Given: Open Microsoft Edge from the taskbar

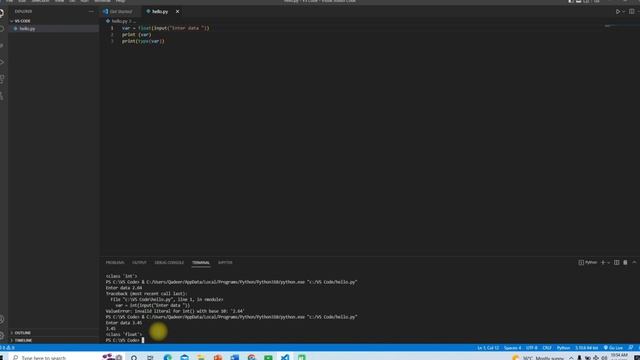Looking at the screenshot, I should click(x=167, y=358).
